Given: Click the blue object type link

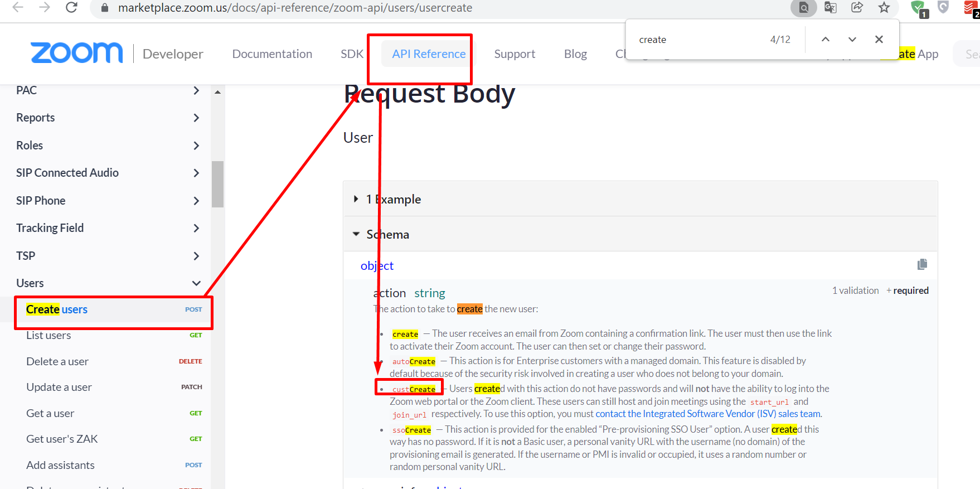Looking at the screenshot, I should click(x=377, y=266).
